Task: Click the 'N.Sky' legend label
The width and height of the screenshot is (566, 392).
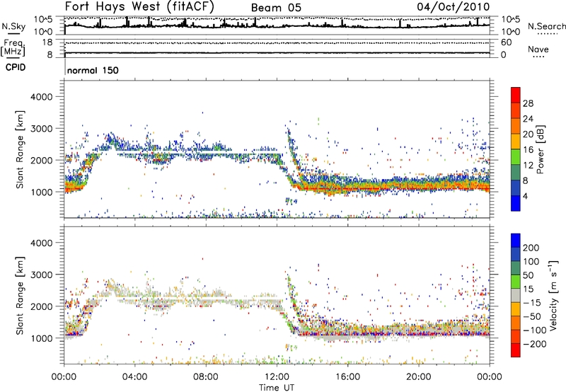Action: point(13,26)
